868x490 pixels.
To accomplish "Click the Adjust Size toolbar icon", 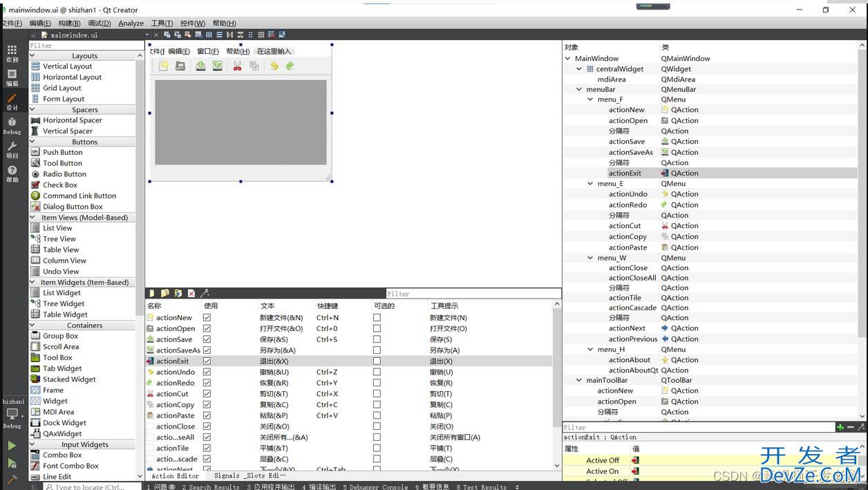I will (281, 35).
